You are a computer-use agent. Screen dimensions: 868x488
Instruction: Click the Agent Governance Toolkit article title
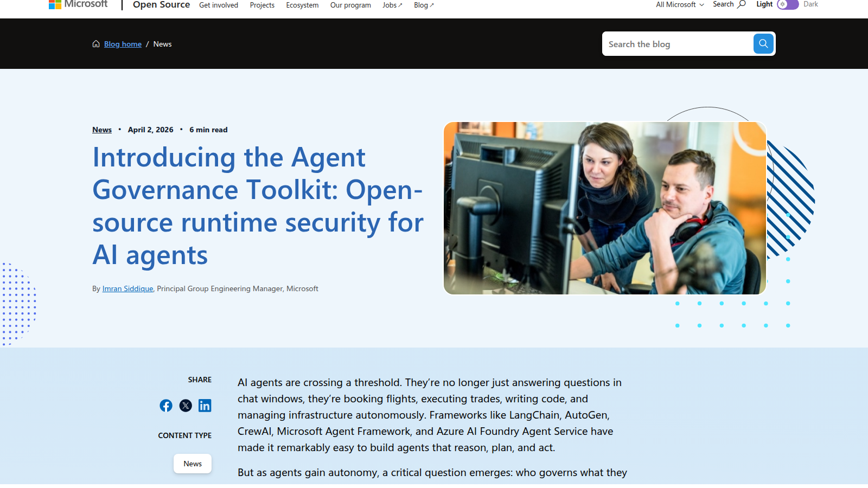(258, 206)
